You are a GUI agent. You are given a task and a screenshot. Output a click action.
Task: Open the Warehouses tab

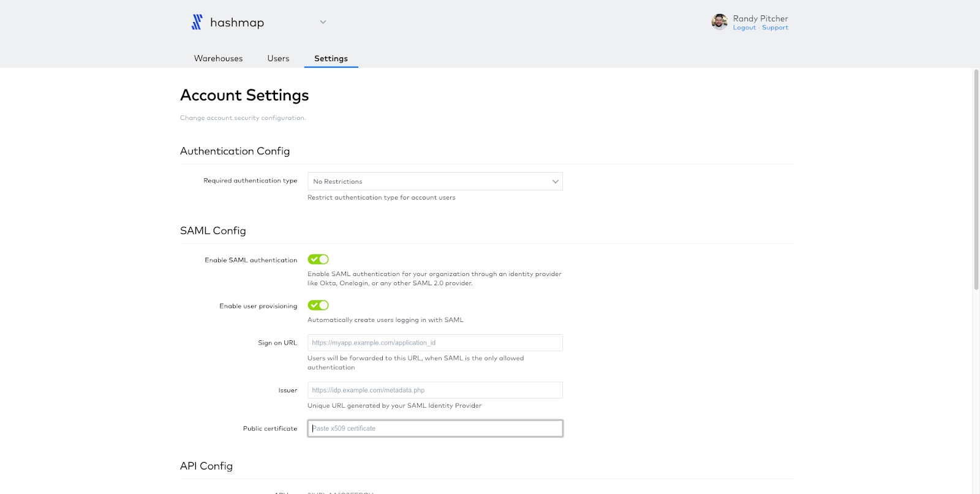click(218, 59)
